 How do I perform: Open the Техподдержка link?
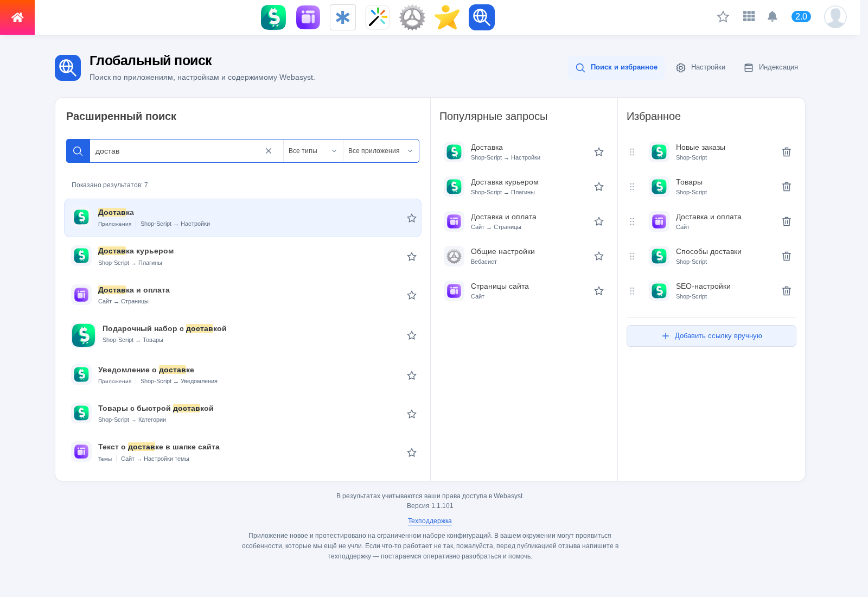pos(430,521)
